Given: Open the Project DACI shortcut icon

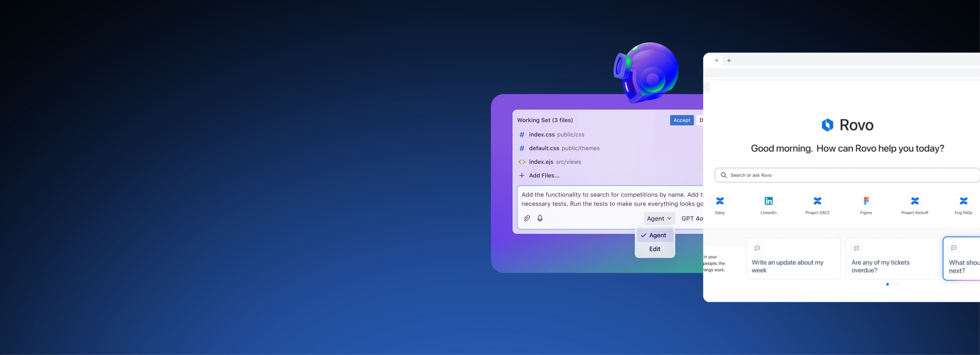Looking at the screenshot, I should tap(817, 201).
